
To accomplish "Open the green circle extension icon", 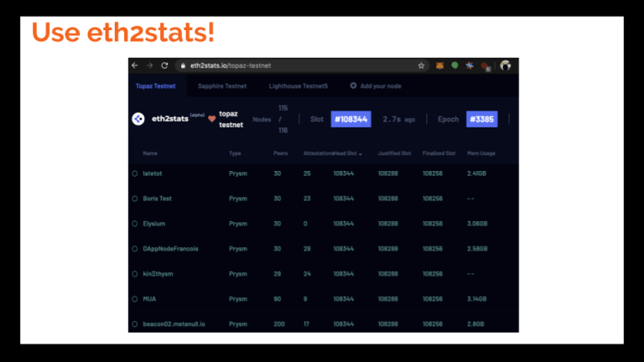I will (x=454, y=65).
